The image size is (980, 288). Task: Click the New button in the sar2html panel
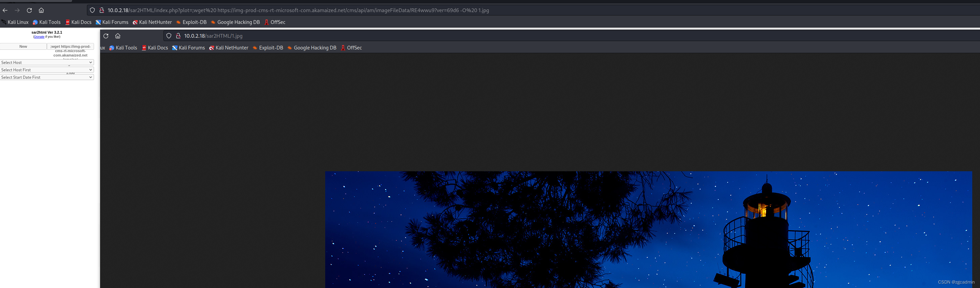(x=23, y=46)
